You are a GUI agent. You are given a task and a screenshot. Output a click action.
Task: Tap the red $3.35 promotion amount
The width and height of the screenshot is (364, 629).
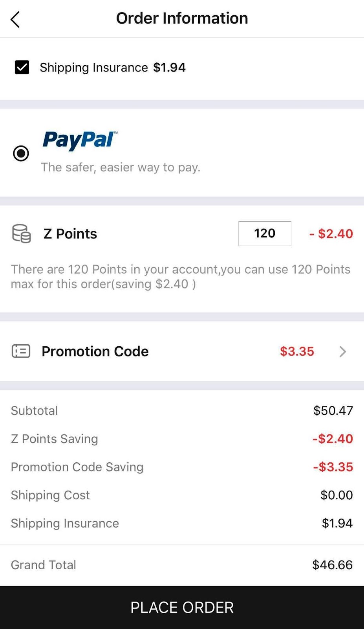pyautogui.click(x=297, y=351)
